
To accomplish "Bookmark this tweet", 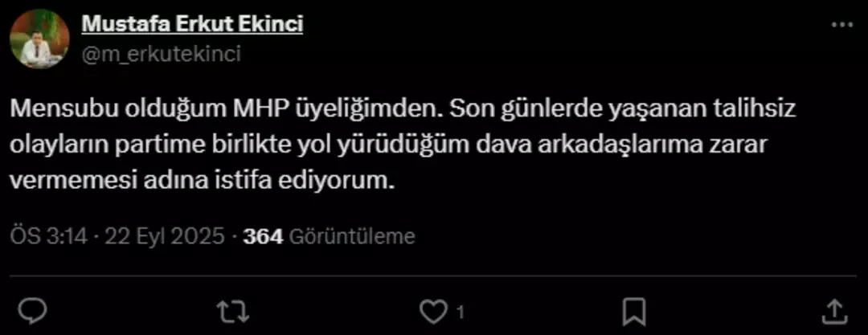I will [635, 309].
